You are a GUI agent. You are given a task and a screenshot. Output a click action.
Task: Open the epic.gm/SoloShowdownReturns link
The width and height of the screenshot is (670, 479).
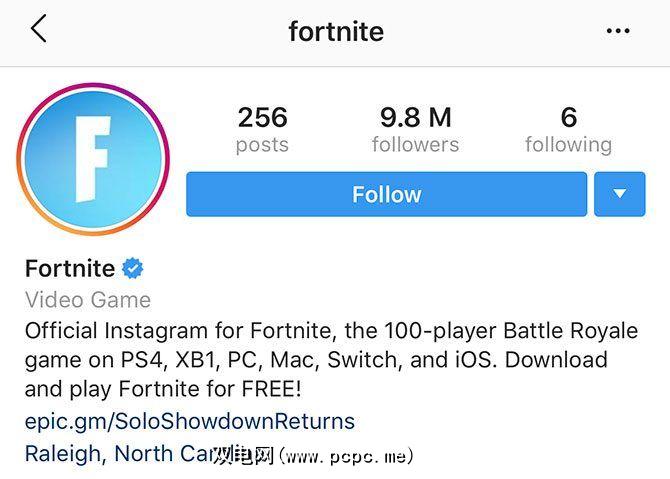(x=190, y=421)
